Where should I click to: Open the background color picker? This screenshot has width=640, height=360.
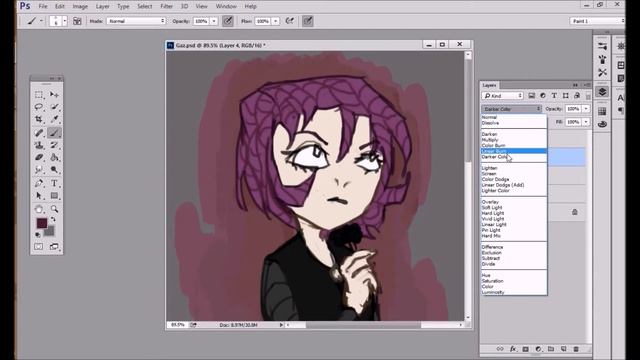tap(50, 232)
